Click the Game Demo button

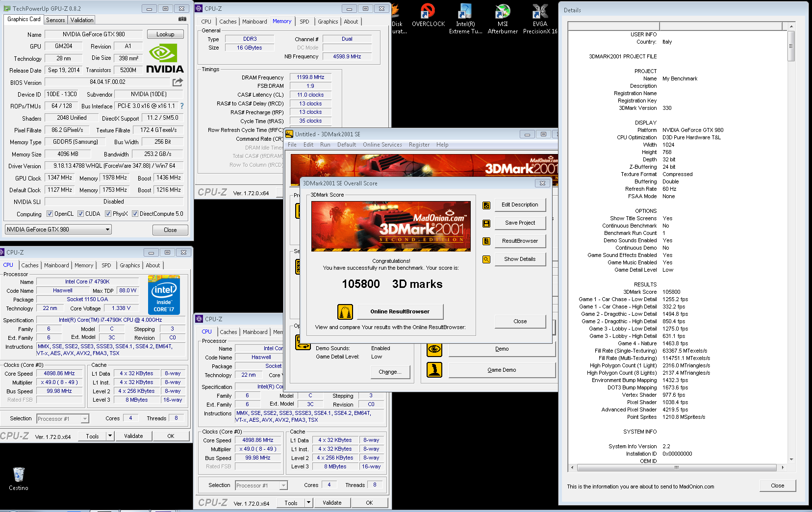pyautogui.click(x=502, y=370)
